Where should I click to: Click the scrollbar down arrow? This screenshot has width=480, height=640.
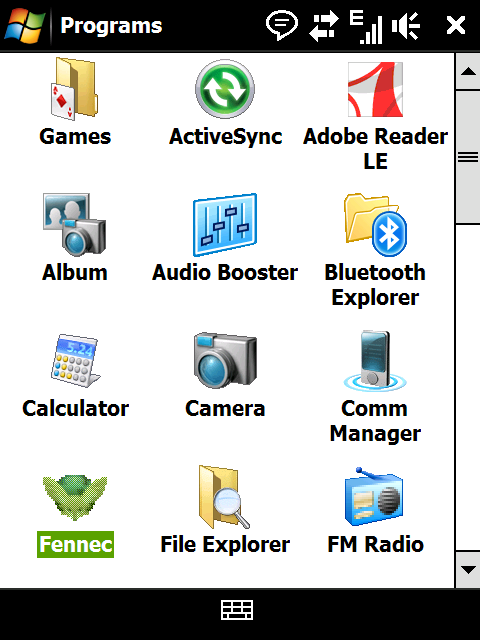468,569
